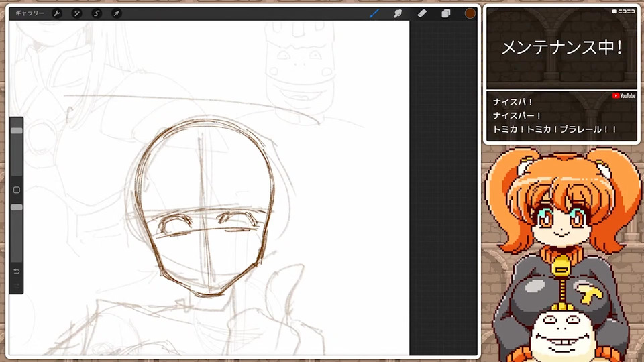The width and height of the screenshot is (644, 362).
Task: Select the Smudge finger tool
Action: pyautogui.click(x=398, y=13)
